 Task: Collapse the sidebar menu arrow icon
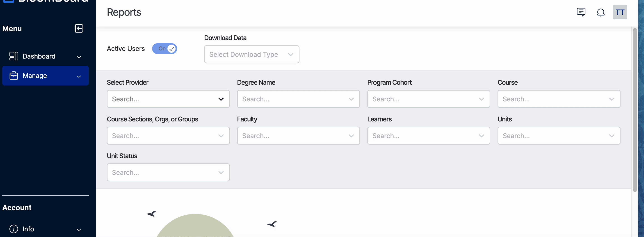79,29
